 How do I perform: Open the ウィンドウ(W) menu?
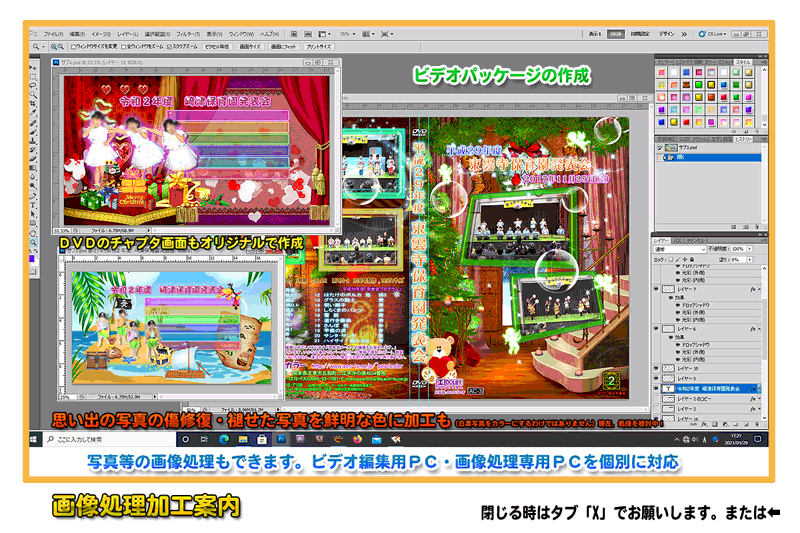pos(241,34)
